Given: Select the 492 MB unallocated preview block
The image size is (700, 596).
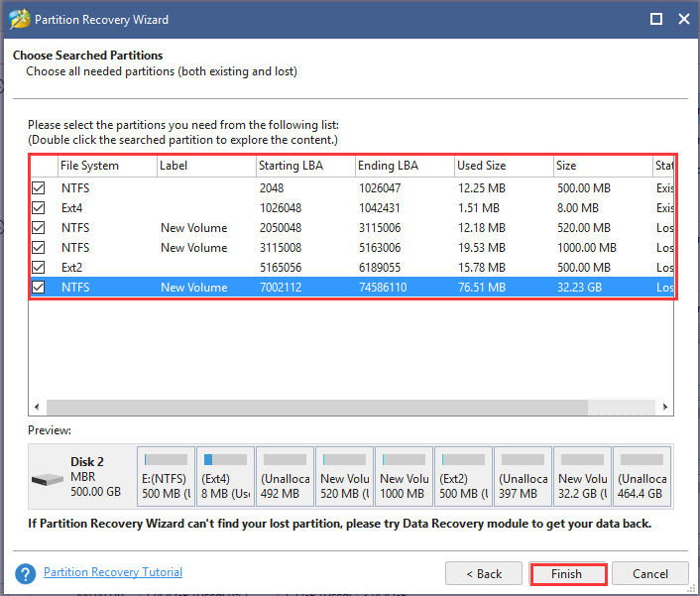Looking at the screenshot, I should click(x=285, y=477).
